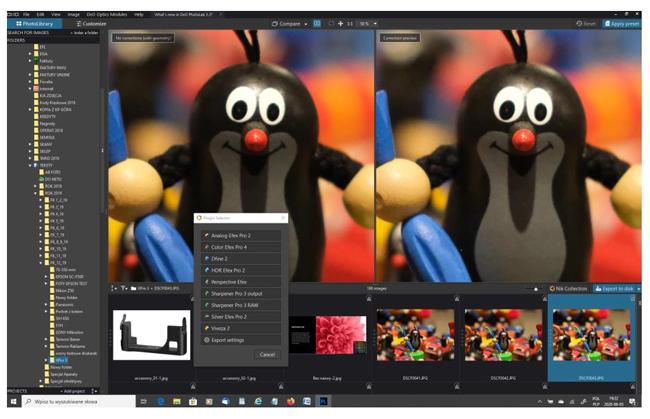Viewport: 650px width, 419px height.
Task: Open HDR Efex Pro 2 plugin
Action: (241, 270)
